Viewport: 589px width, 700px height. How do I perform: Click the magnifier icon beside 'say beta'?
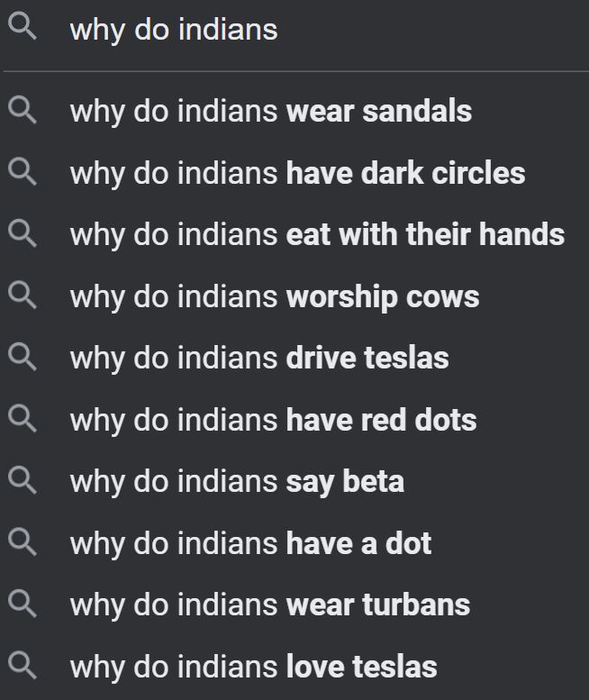click(x=23, y=481)
